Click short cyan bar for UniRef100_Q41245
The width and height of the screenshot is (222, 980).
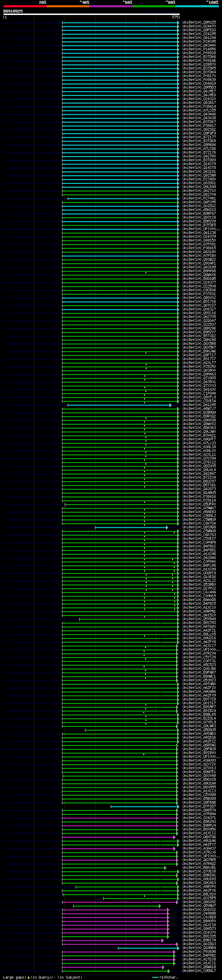pos(120,405)
